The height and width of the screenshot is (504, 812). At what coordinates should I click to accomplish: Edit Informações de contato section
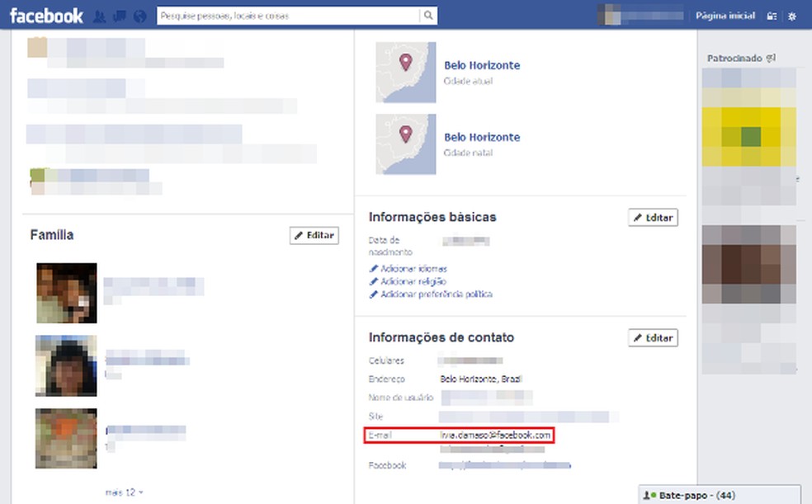653,338
